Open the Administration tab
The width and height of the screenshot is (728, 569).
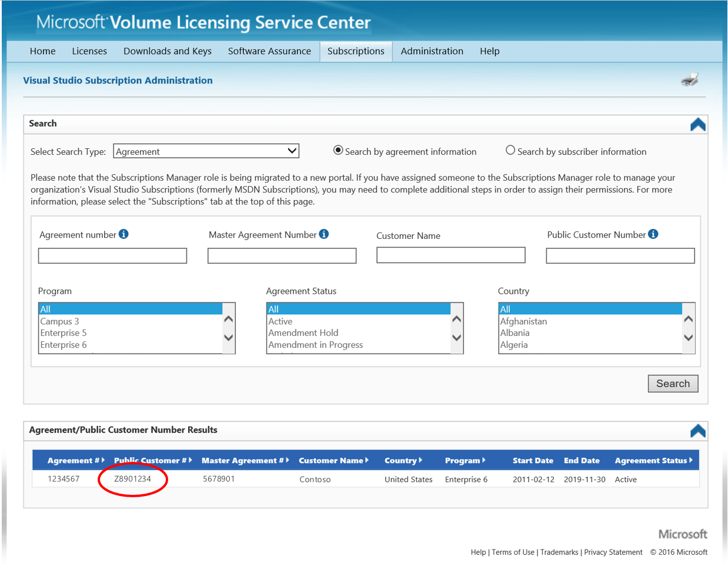[x=432, y=51]
